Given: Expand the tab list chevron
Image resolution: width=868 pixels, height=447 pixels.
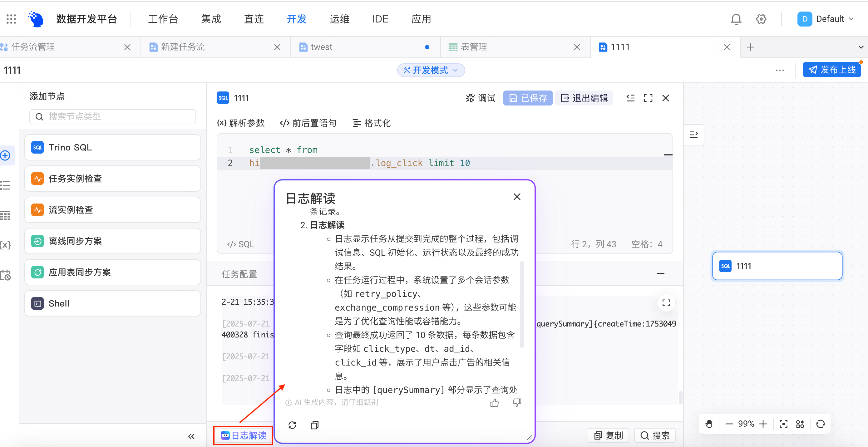Looking at the screenshot, I should click(x=861, y=47).
